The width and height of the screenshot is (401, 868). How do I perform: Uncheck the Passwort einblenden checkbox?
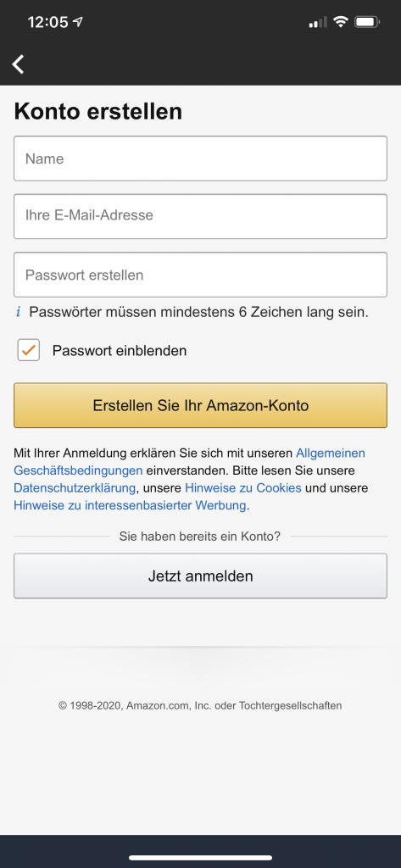click(28, 350)
